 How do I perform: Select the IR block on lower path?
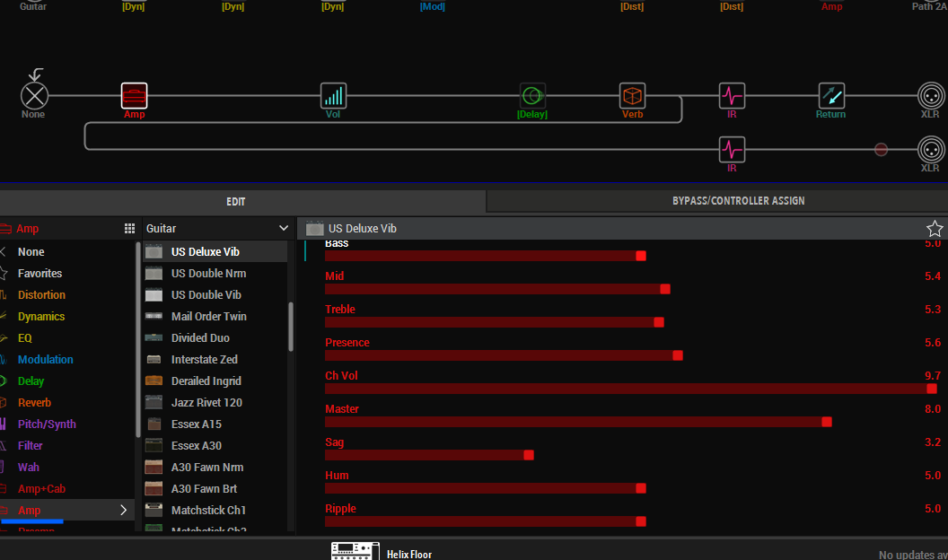coord(732,149)
